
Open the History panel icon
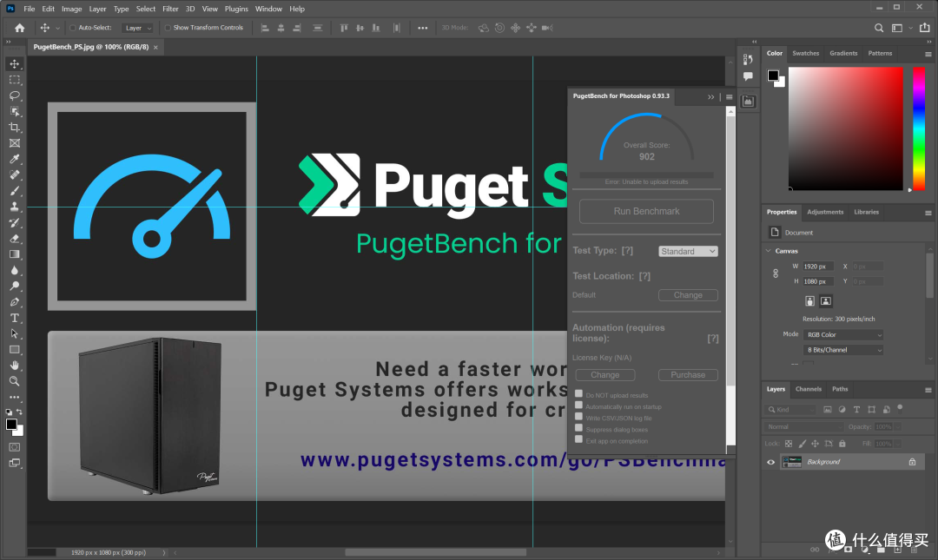(x=748, y=59)
